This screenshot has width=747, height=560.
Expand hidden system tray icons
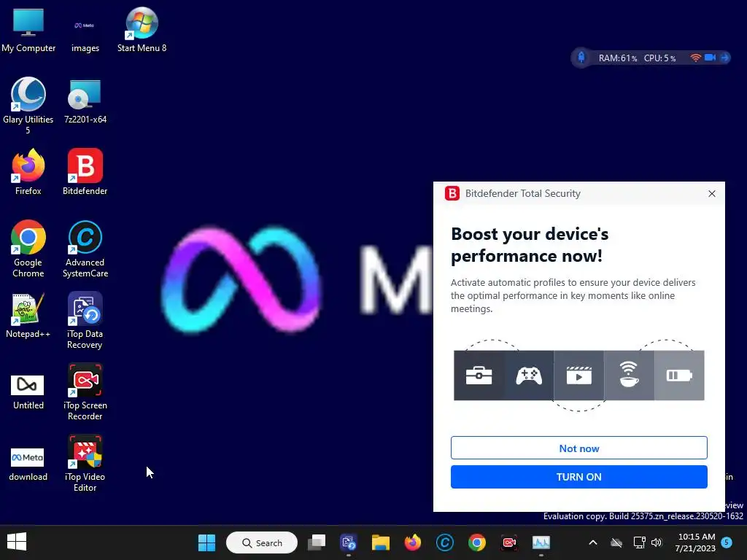593,542
